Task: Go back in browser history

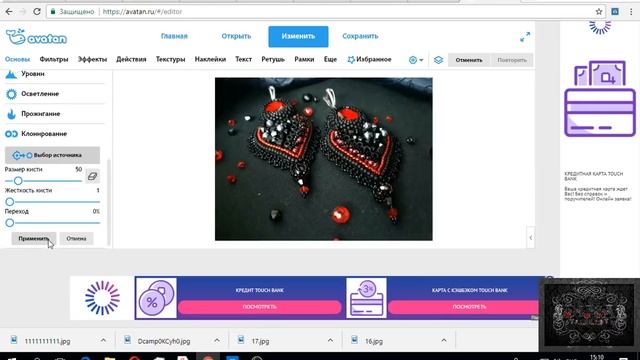Action: pos(9,11)
